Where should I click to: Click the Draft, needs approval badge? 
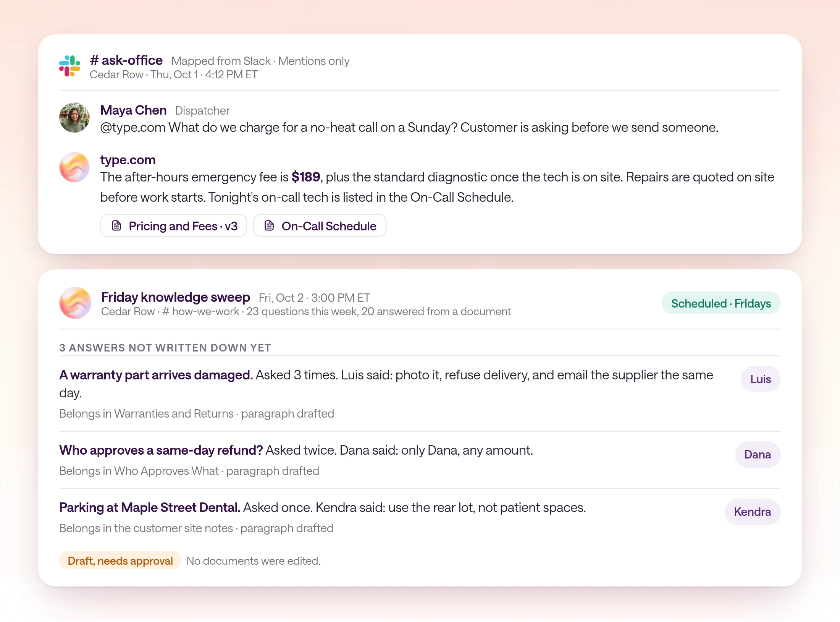[x=120, y=560]
